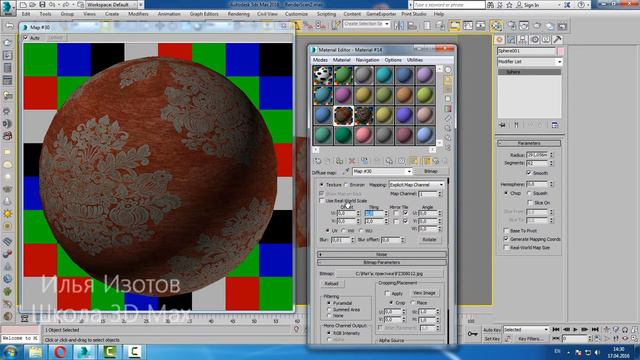
Task: Click Reset Map red X icon
Action: pyautogui.click(x=352, y=161)
